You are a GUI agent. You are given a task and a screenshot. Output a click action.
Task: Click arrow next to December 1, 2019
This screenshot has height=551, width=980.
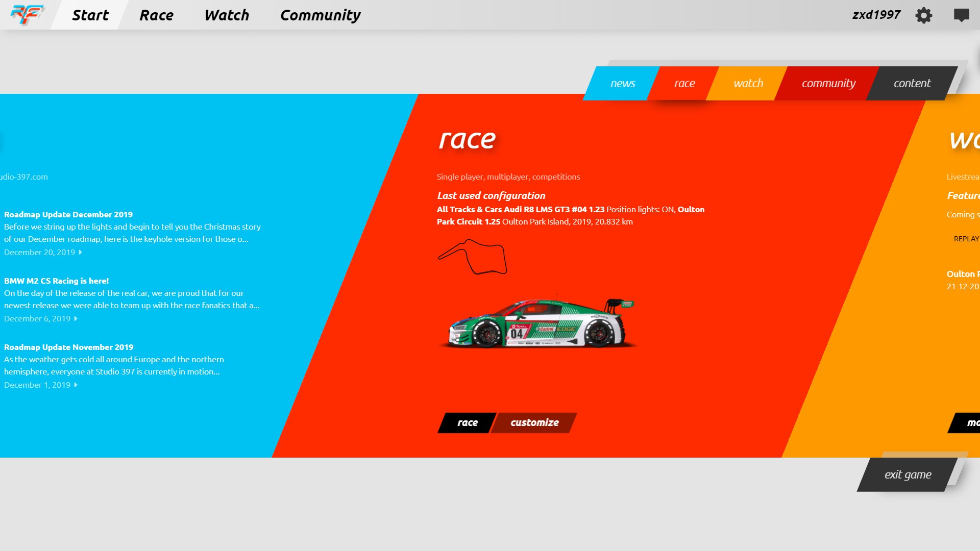point(76,385)
